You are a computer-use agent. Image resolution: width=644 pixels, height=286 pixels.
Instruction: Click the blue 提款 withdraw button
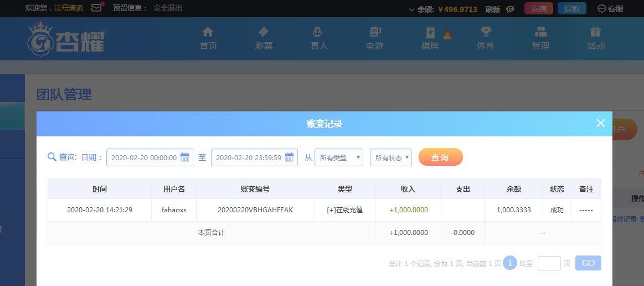(572, 9)
